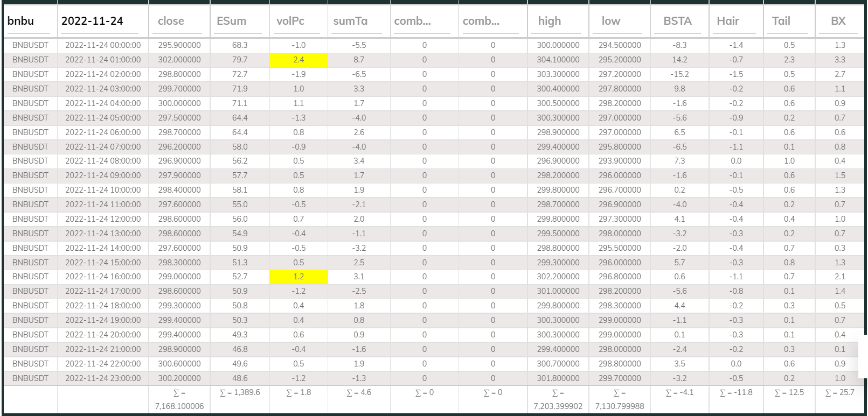
Task: Click close value 300.600000
Action: click(x=179, y=364)
